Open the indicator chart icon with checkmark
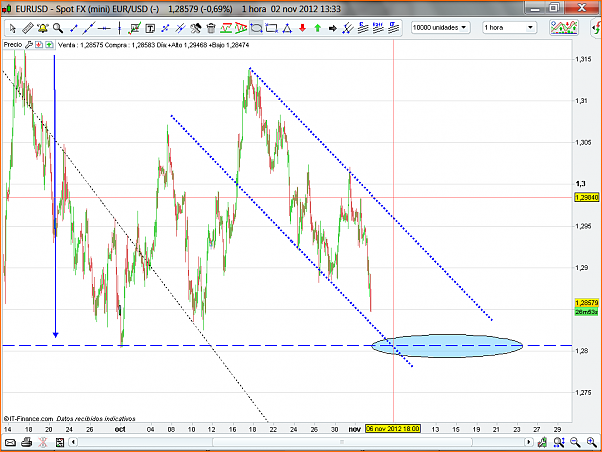The image size is (602, 452). point(135,28)
